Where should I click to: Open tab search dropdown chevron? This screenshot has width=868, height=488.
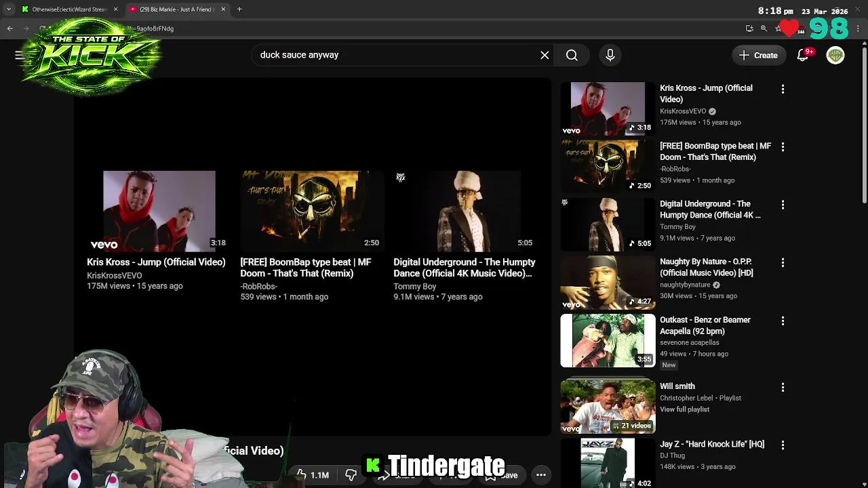(9, 9)
